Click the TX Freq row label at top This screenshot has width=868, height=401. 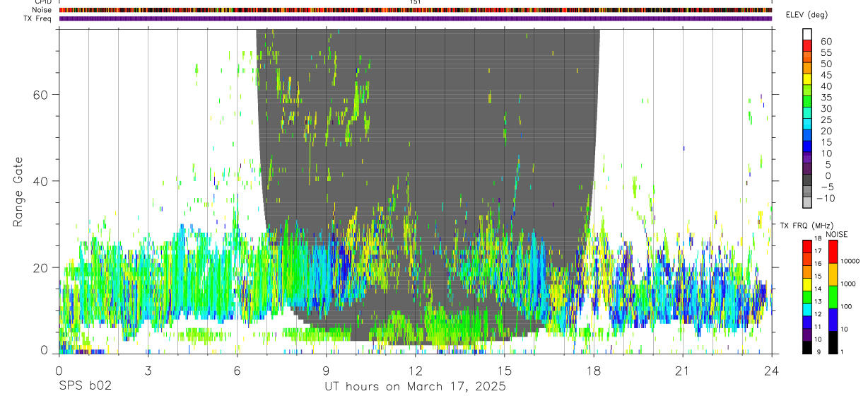click(38, 18)
